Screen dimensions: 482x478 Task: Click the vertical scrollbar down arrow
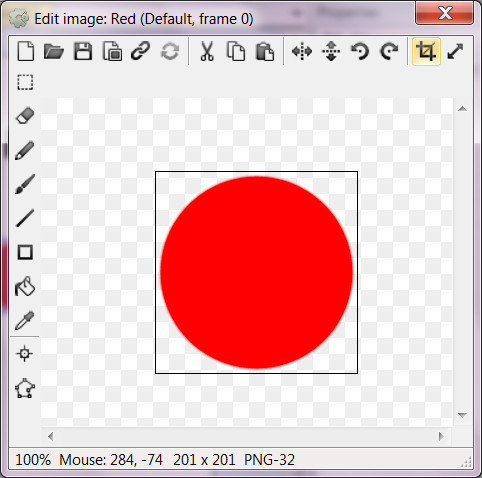[462, 415]
